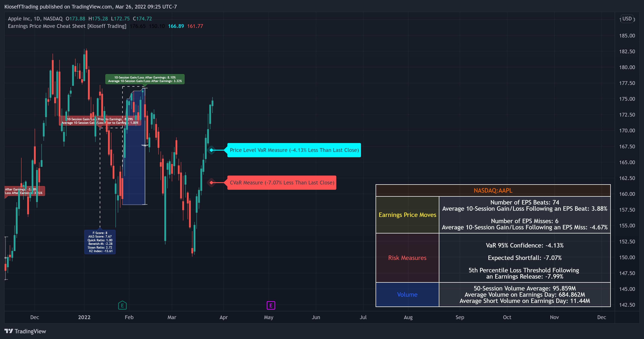Image resolution: width=644 pixels, height=339 pixels.
Task: Open the USD currency selector
Action: tap(627, 19)
